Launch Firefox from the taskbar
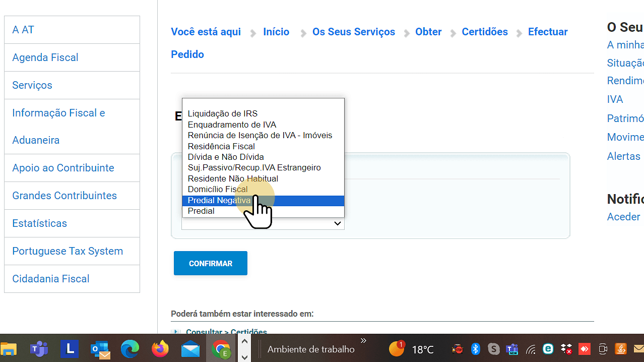644x362 pixels. click(x=160, y=349)
